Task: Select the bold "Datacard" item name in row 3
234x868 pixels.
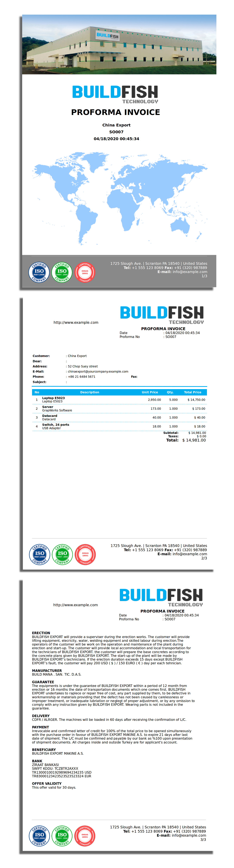Action: [50, 416]
